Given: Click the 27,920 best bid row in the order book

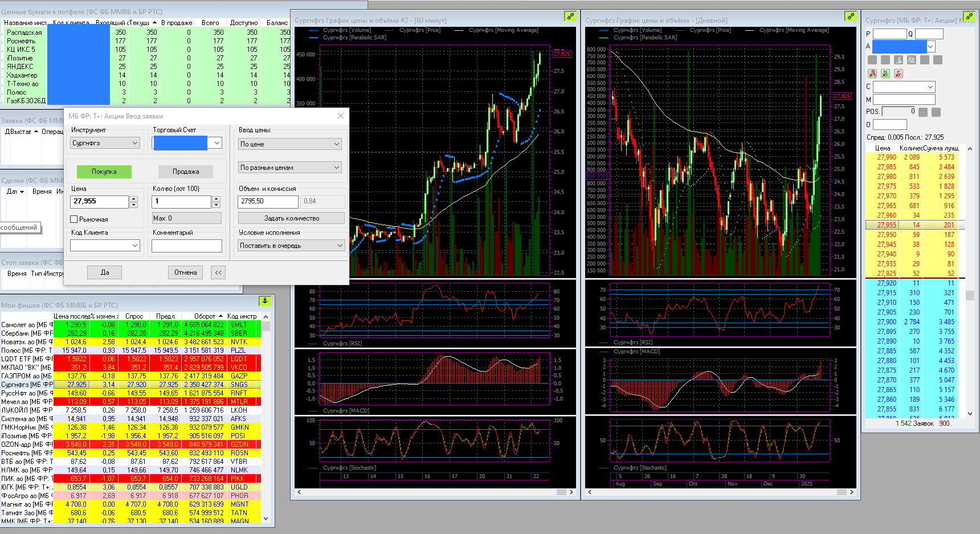Looking at the screenshot, I should 912,283.
